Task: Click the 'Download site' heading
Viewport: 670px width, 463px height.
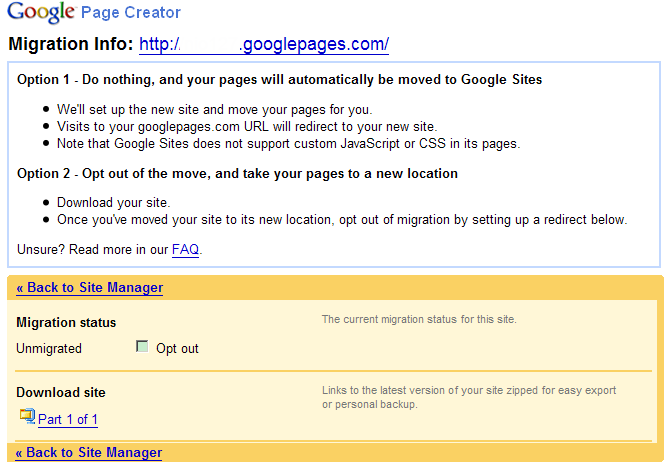Action: tap(61, 393)
